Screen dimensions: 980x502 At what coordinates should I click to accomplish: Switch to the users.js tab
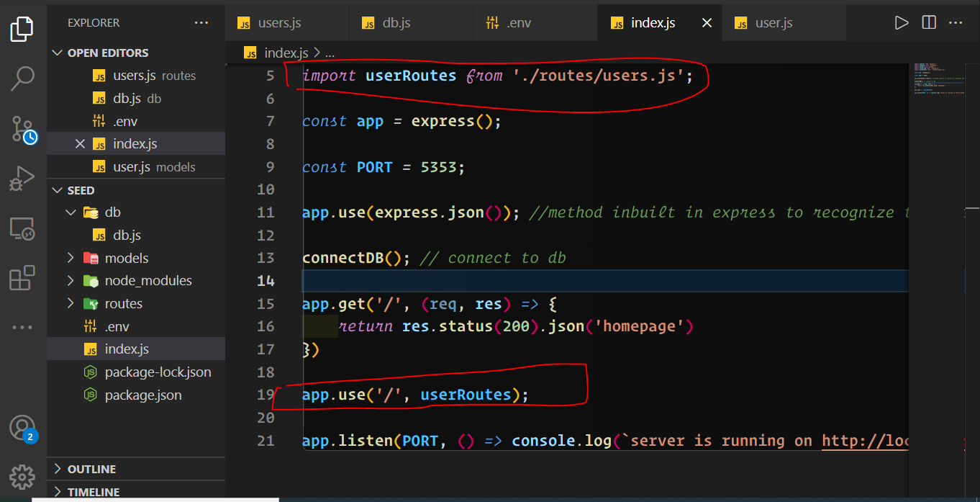[279, 23]
